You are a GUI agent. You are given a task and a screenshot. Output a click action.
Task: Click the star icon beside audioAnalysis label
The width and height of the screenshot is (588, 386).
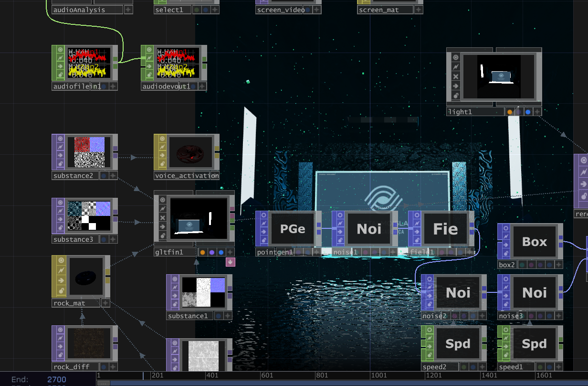[x=128, y=10]
